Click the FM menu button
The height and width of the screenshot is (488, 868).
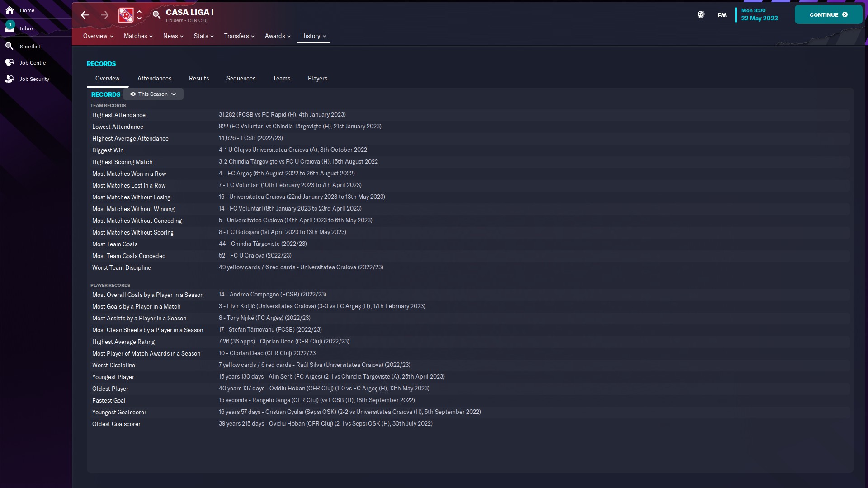722,15
